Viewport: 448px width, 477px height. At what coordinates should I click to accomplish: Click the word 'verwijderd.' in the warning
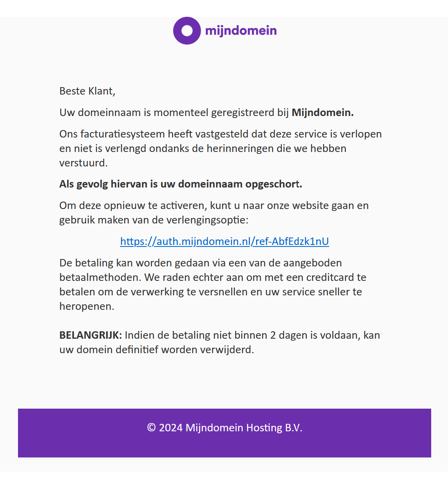tap(227, 350)
